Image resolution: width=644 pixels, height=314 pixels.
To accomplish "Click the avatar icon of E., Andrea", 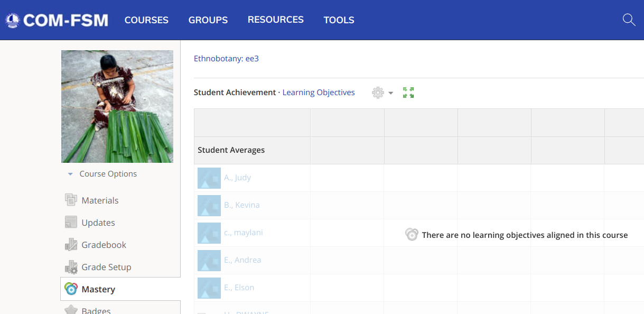I will (209, 261).
